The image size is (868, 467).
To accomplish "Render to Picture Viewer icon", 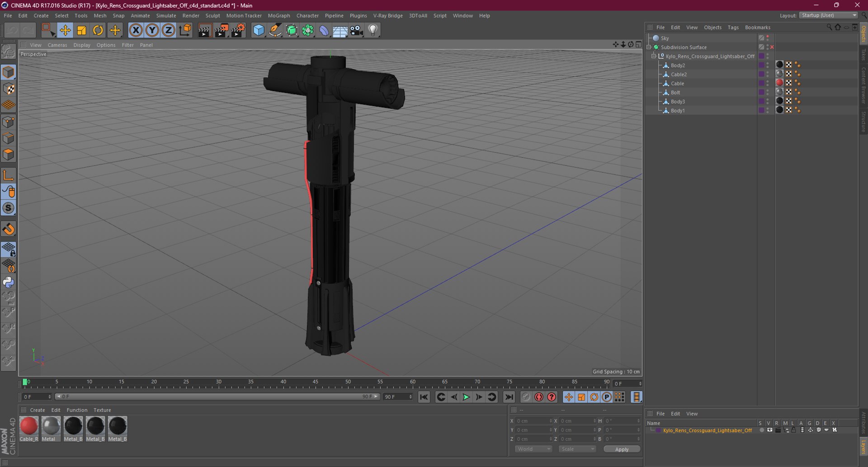I will (221, 30).
